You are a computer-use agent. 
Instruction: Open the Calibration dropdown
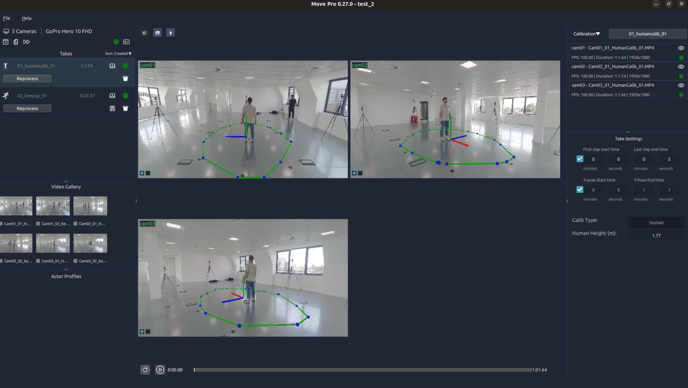pos(587,34)
